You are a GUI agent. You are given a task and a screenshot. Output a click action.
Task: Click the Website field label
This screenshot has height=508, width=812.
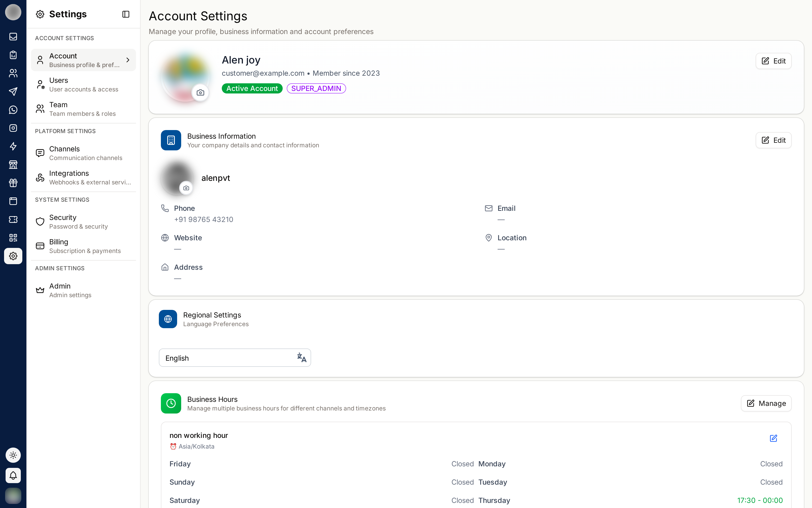pyautogui.click(x=188, y=238)
